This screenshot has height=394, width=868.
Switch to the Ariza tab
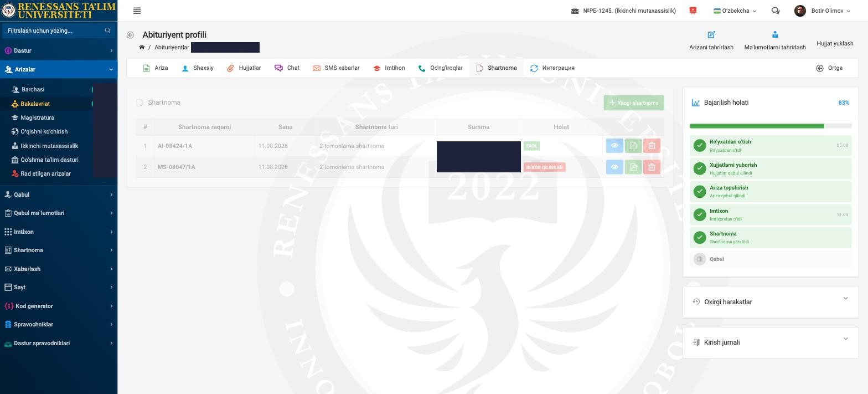[x=155, y=68]
